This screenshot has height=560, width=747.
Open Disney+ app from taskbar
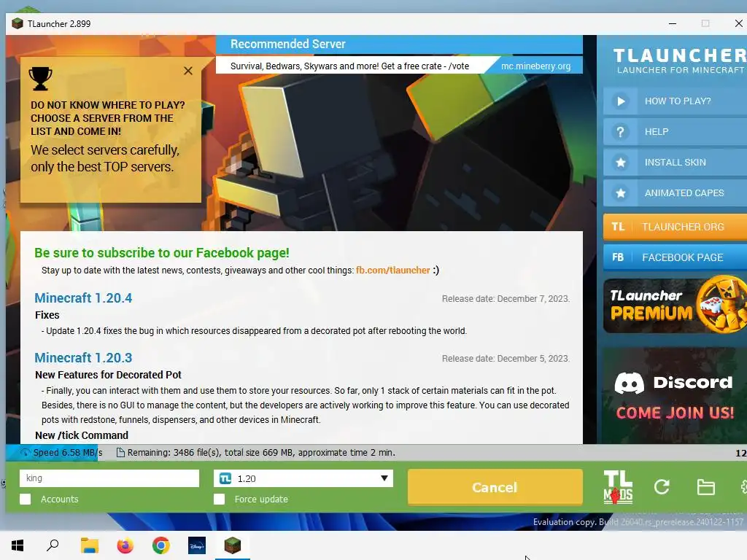point(197,545)
